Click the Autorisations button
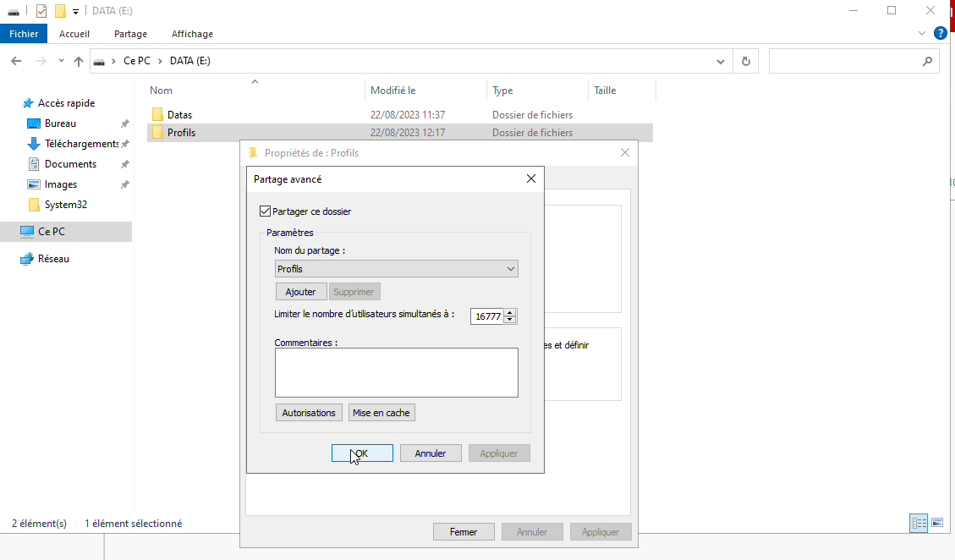The image size is (955, 560). (309, 413)
